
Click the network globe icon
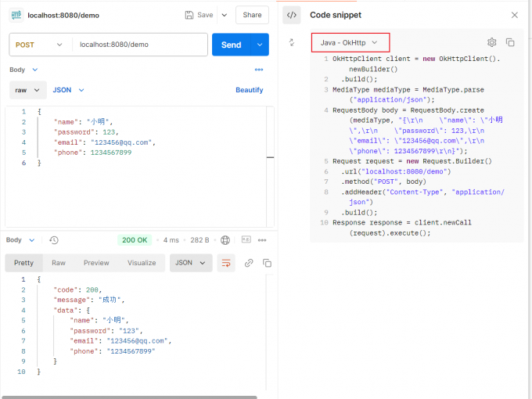[225, 240]
